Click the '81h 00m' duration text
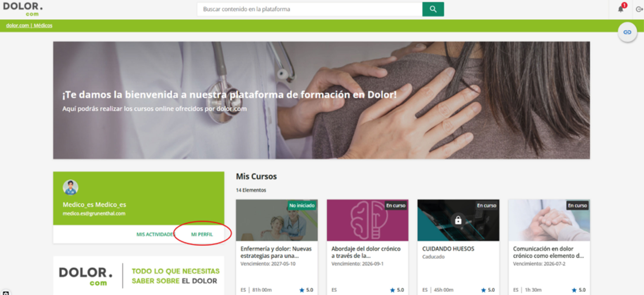The height and width of the screenshot is (295, 644). pyautogui.click(x=262, y=290)
